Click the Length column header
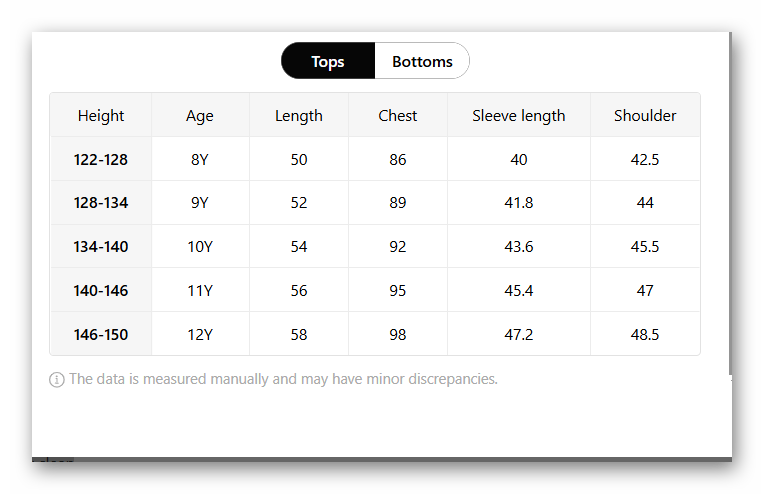Image resolution: width=764 pixels, height=494 pixels. click(x=299, y=116)
